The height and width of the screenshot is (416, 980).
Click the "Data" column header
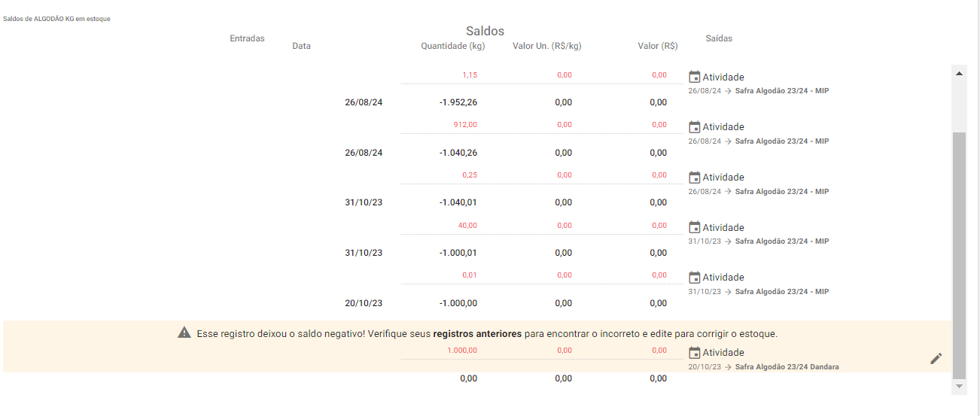point(301,46)
